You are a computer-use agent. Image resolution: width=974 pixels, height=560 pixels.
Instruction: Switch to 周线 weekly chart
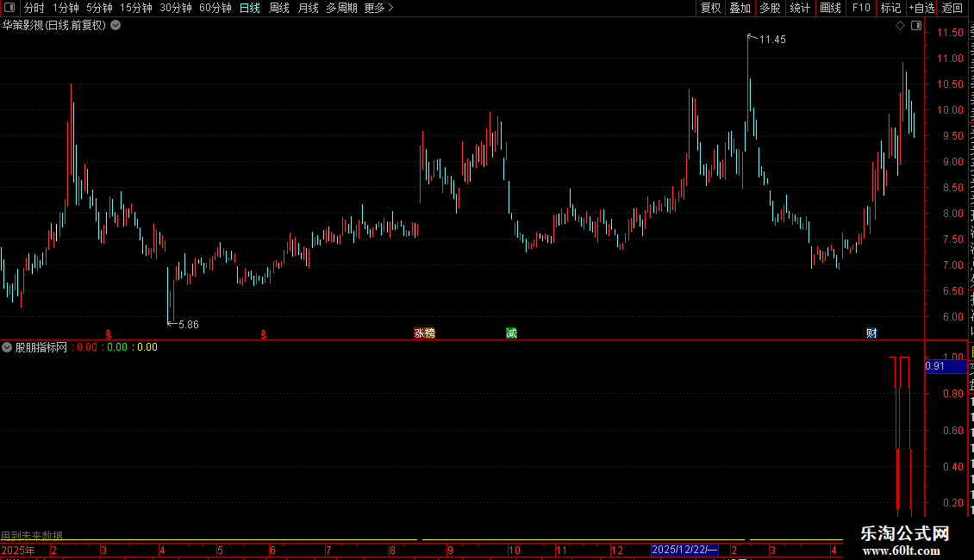tap(279, 8)
